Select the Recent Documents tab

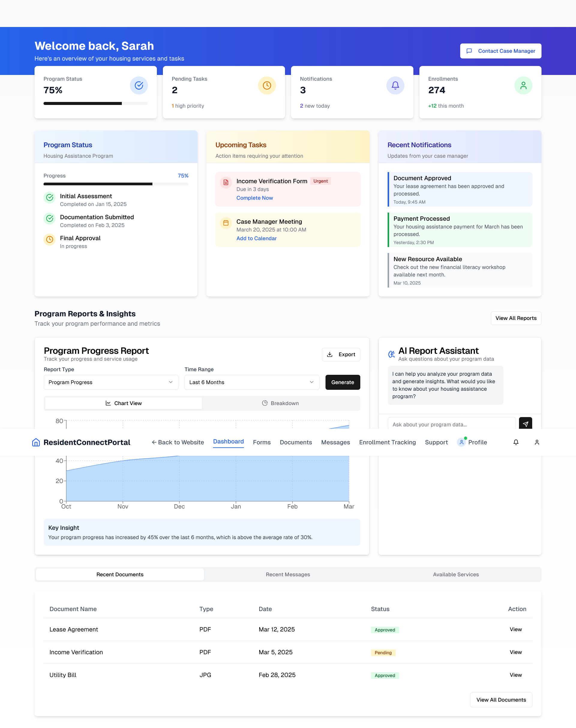point(120,574)
